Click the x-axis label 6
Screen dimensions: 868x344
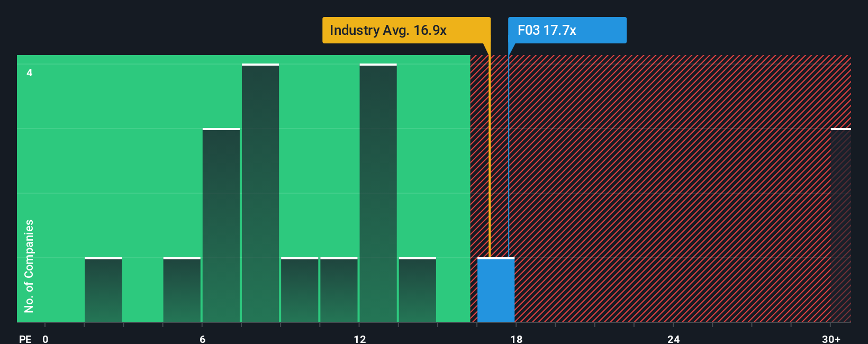click(202, 339)
